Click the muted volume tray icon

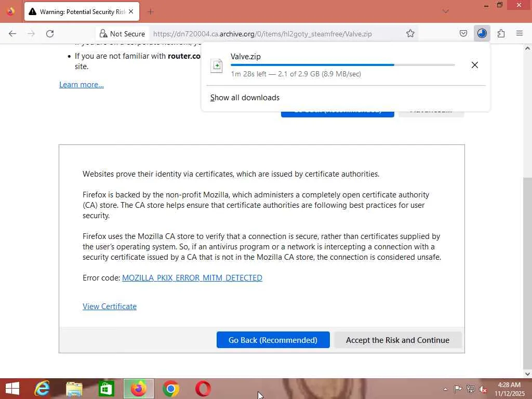483,389
